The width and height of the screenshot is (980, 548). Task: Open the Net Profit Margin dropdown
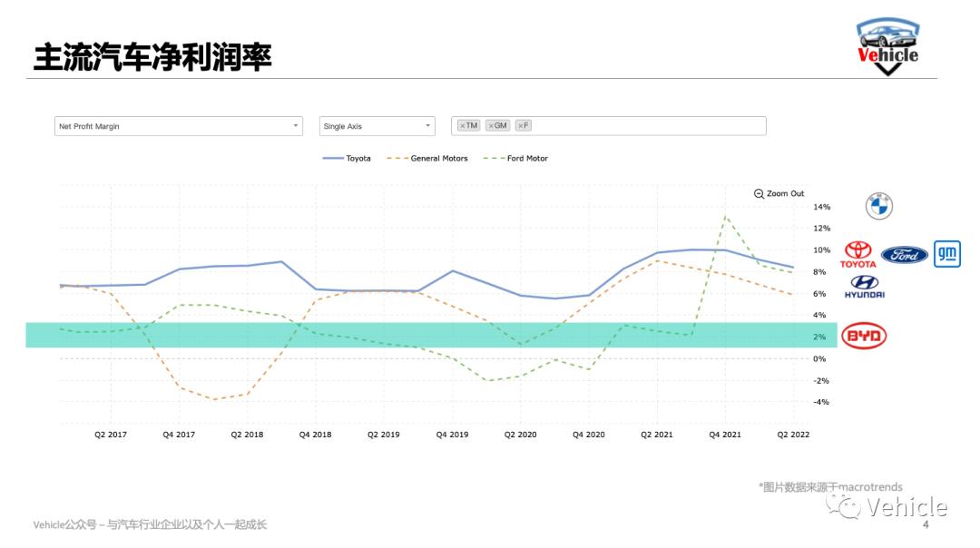click(178, 126)
